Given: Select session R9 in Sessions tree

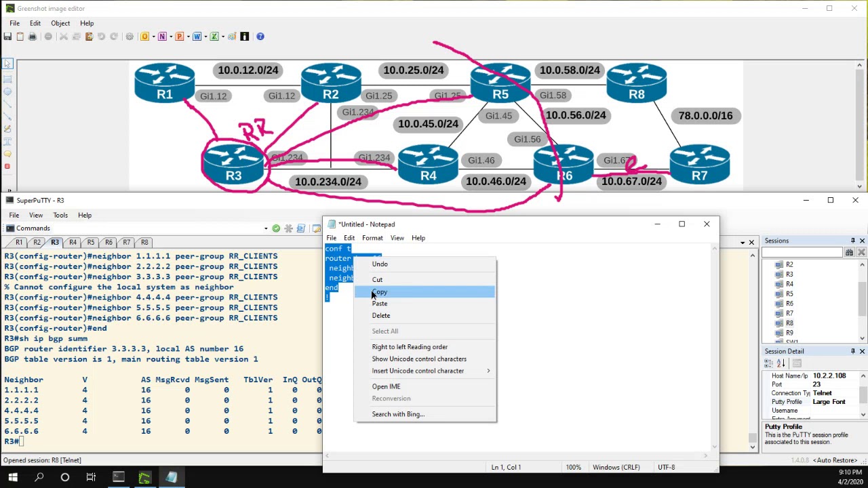Looking at the screenshot, I should 789,333.
